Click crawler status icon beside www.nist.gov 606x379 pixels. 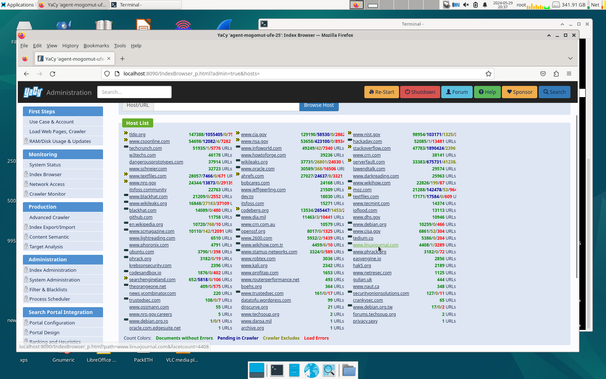(x=349, y=133)
